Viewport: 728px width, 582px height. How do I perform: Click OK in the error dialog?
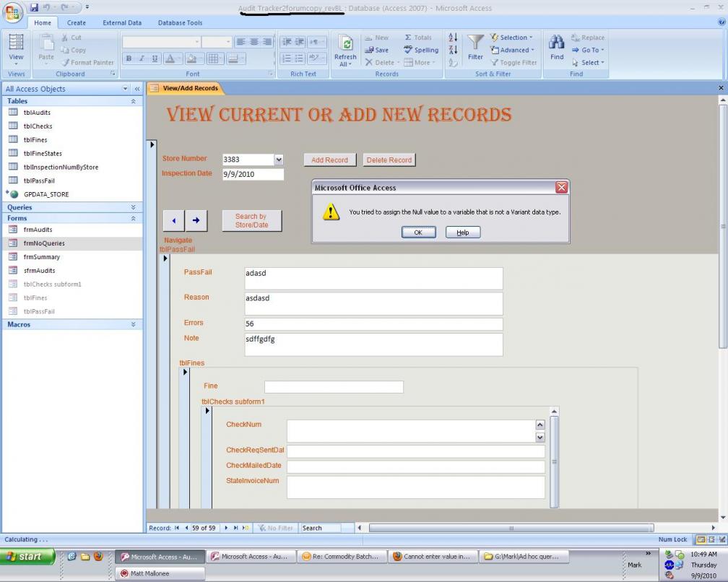click(x=418, y=233)
